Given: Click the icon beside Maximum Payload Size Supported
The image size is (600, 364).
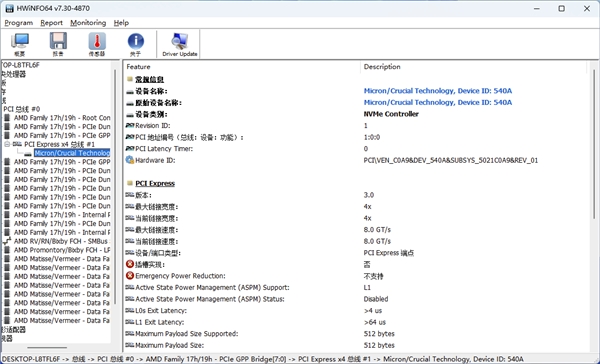Looking at the screenshot, I should [130, 333].
